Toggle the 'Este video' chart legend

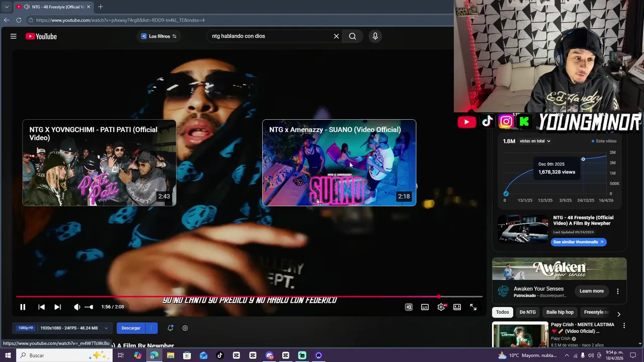604,141
